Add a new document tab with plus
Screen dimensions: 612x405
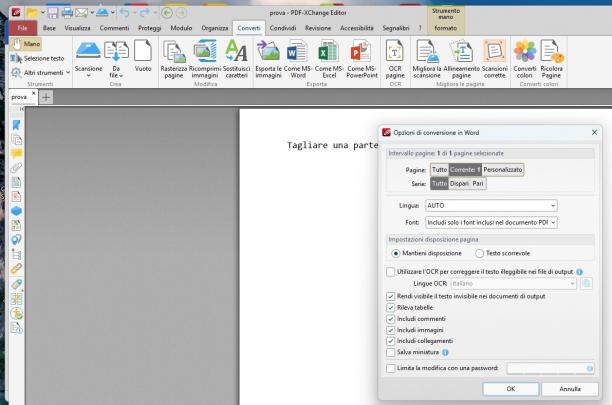pos(46,97)
